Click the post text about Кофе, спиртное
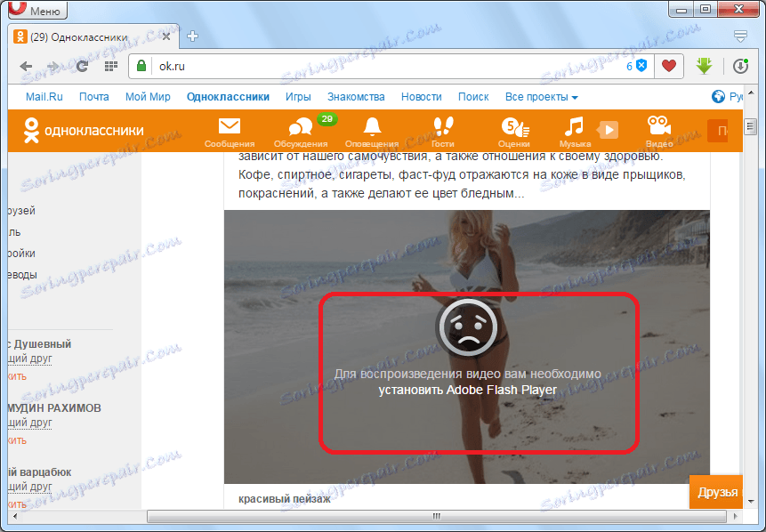 click(x=462, y=174)
